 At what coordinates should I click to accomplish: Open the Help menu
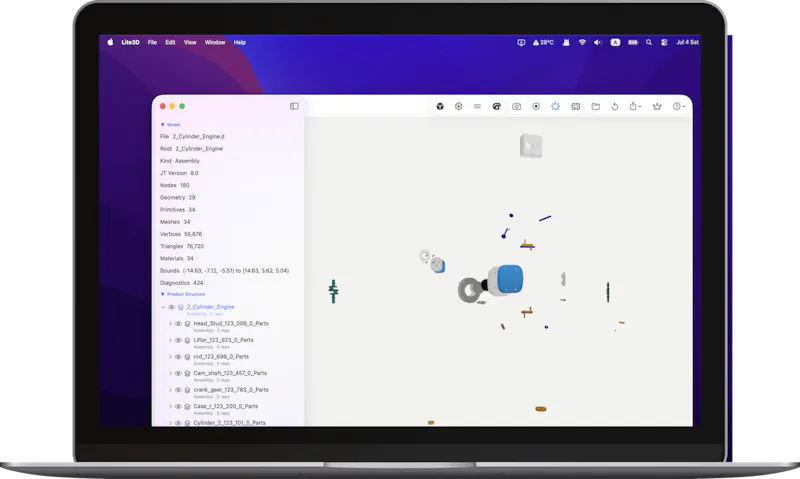point(240,42)
